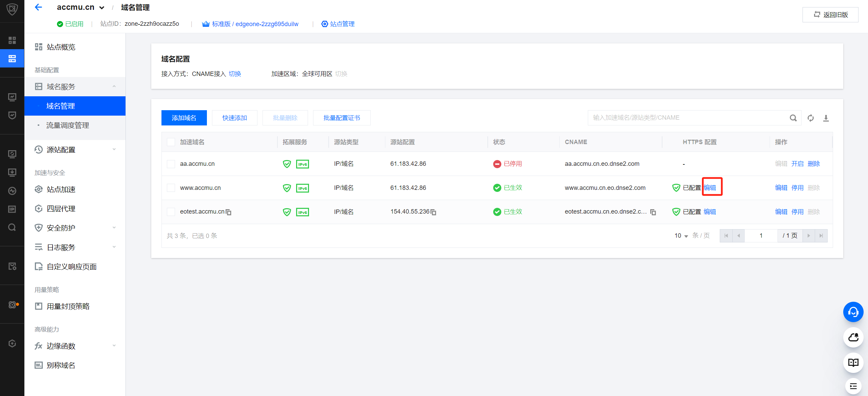The width and height of the screenshot is (868, 396).
Task: Click the four-squares overview icon in the dark sidebar
Action: click(x=12, y=40)
